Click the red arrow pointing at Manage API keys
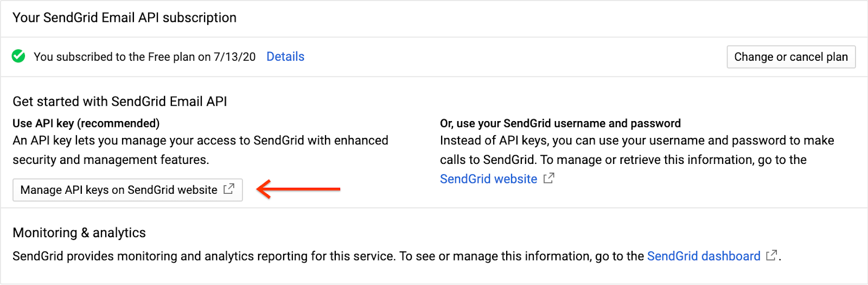Screen dimensions: 868x285 [x=298, y=189]
